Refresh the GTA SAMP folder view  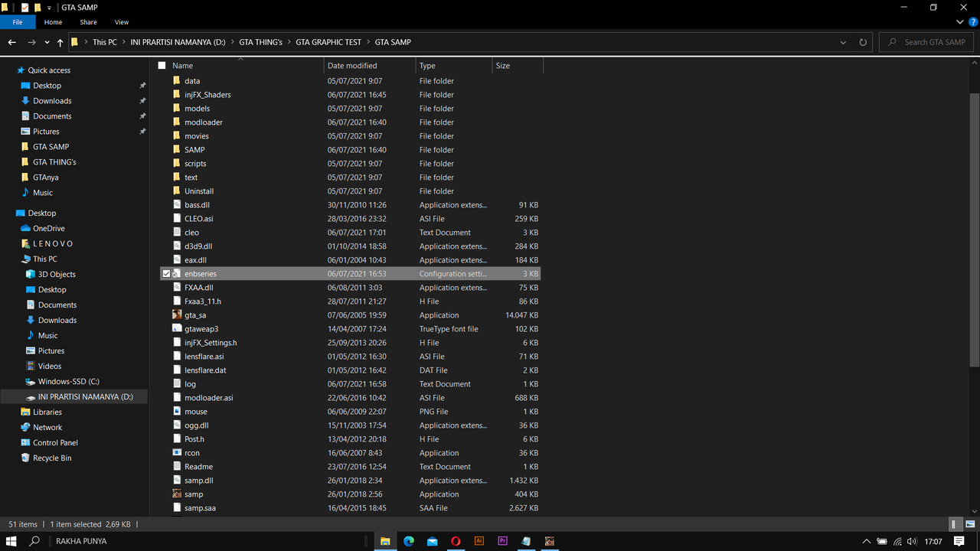point(863,42)
